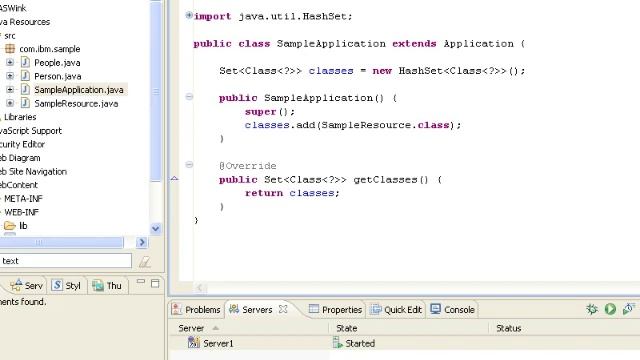Click the Started state icon
Screen dimensions: 640x360
tap(337, 342)
